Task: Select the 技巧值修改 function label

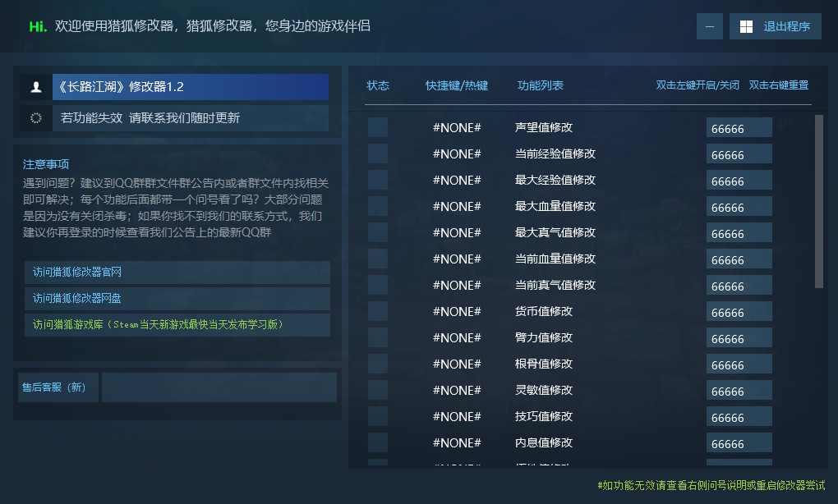Action: [x=544, y=416]
